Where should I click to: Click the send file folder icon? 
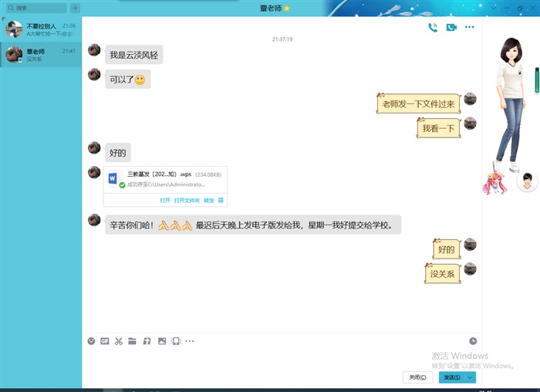click(x=132, y=341)
